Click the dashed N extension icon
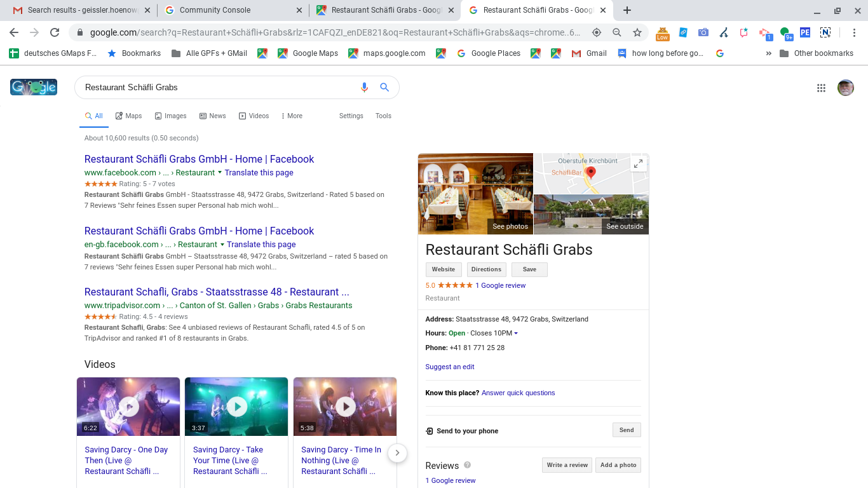 pos(825,32)
